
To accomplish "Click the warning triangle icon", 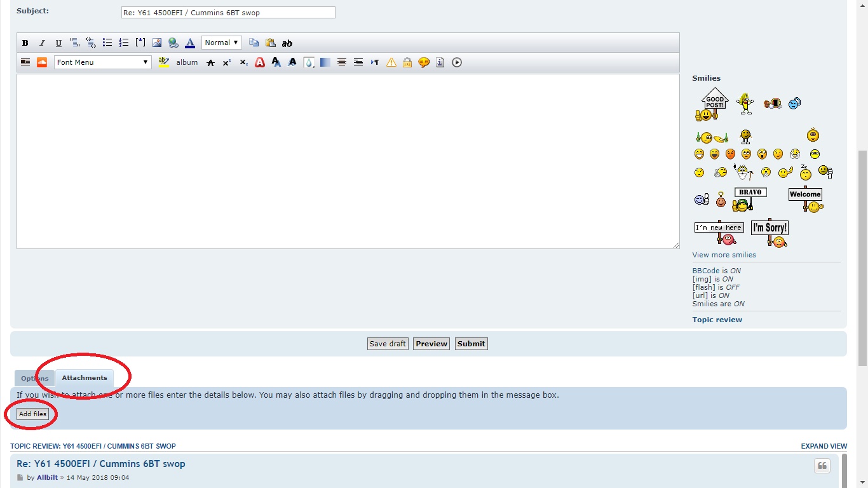I will pyautogui.click(x=391, y=62).
